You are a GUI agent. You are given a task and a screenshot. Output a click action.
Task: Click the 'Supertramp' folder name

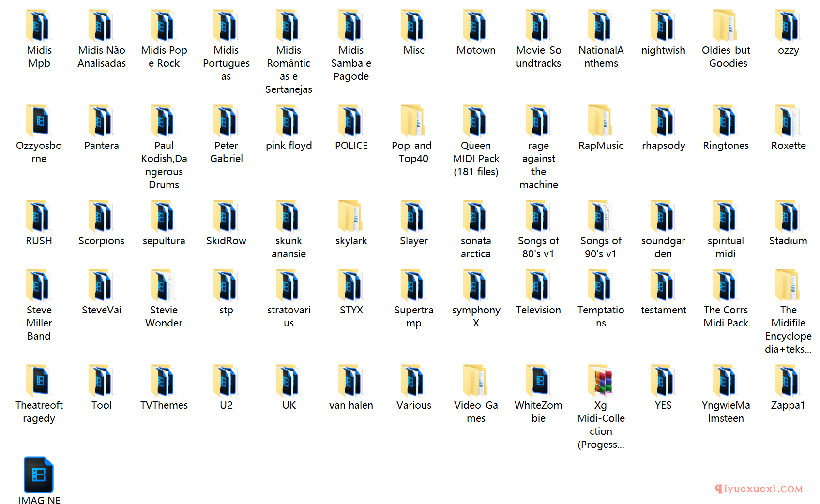click(x=413, y=316)
